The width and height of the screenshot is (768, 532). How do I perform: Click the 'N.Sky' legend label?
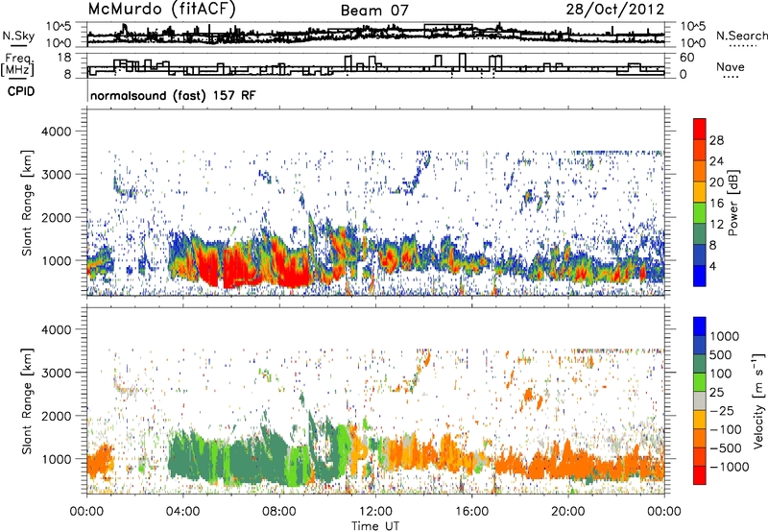coord(18,36)
